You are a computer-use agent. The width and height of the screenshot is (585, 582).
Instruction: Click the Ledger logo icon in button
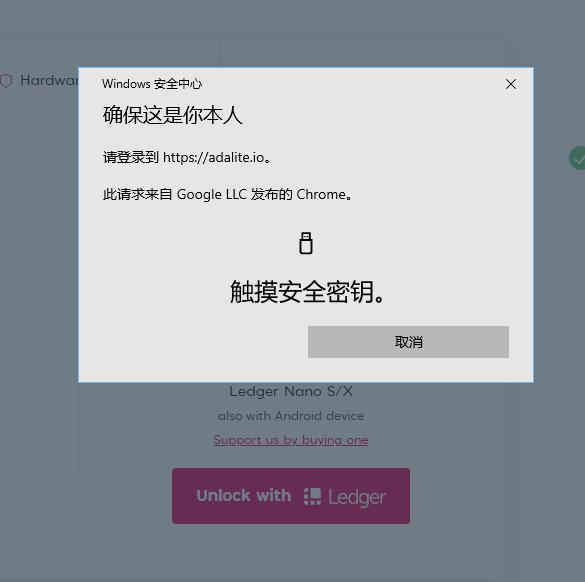click(312, 496)
